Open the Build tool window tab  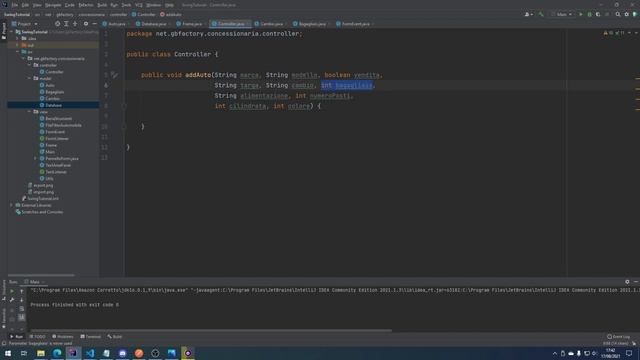coord(115,337)
